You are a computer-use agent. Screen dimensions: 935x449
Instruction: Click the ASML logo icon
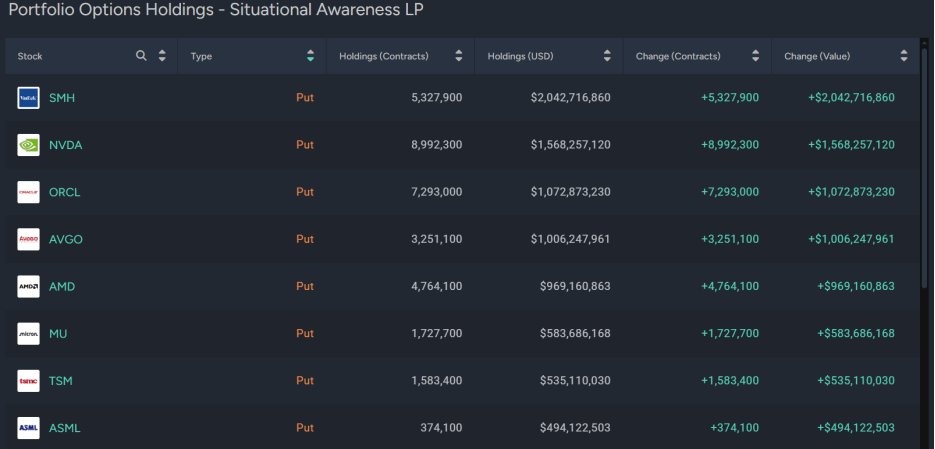pos(29,428)
